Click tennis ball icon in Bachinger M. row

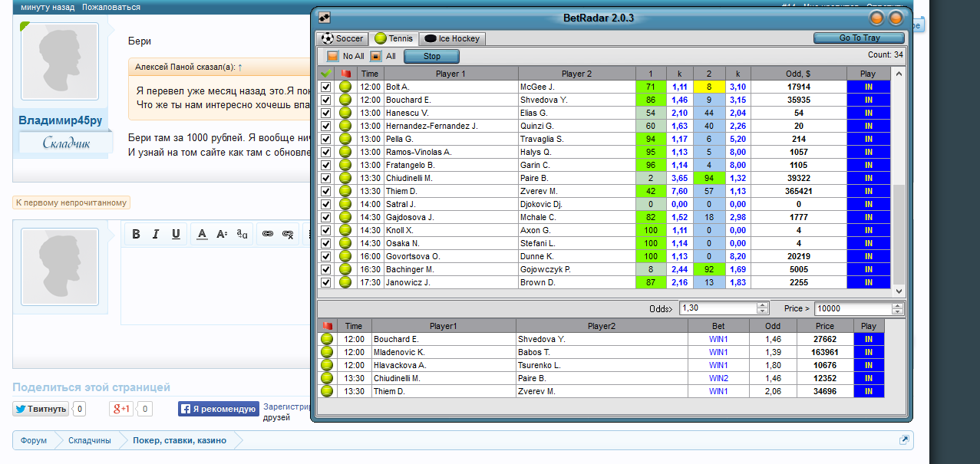point(346,270)
